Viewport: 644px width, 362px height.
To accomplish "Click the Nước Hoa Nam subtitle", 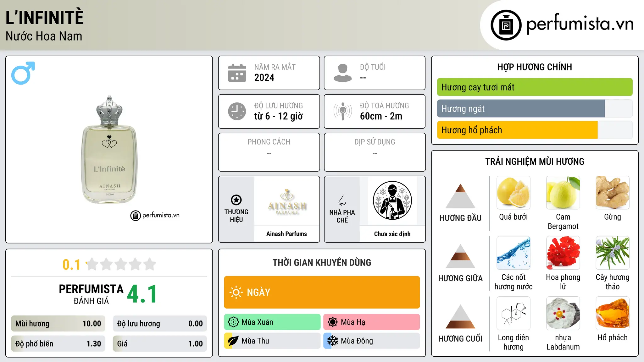I will pos(44,36).
